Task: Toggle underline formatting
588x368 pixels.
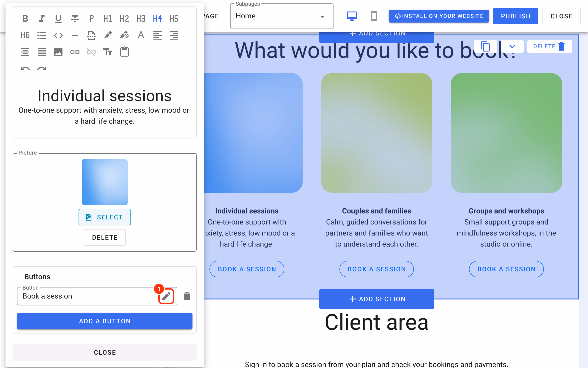Action: tap(58, 18)
